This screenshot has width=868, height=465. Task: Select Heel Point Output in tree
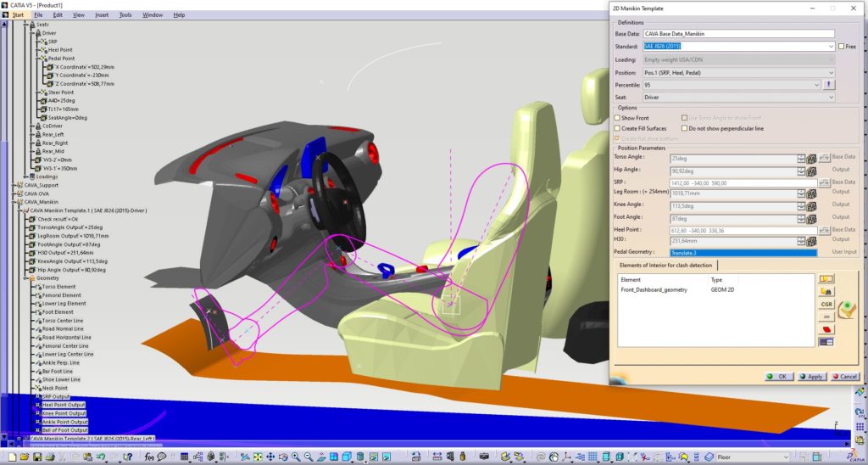tap(64, 405)
